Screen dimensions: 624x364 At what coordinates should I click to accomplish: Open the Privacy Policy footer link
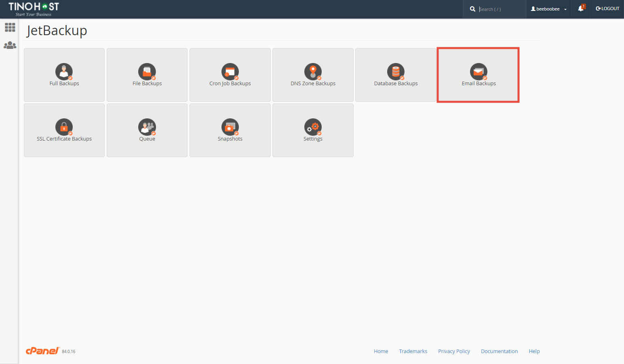454,351
